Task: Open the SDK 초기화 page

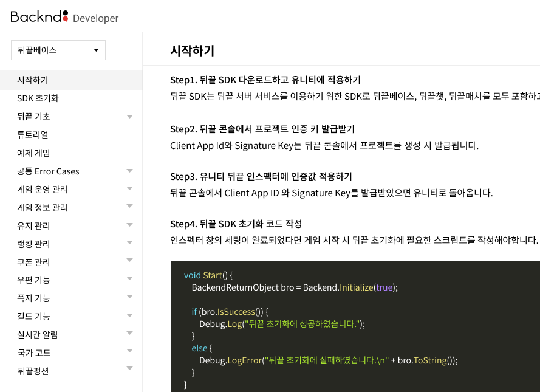Action: click(38, 98)
